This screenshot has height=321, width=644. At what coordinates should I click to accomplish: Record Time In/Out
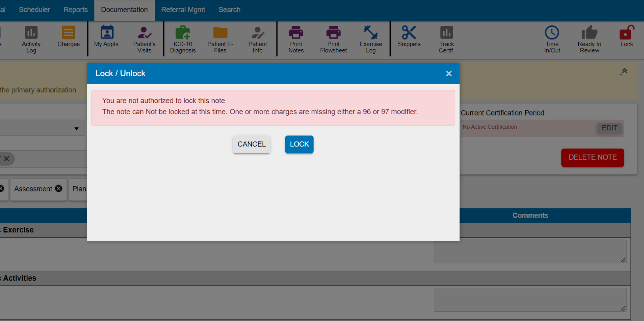tap(552, 39)
